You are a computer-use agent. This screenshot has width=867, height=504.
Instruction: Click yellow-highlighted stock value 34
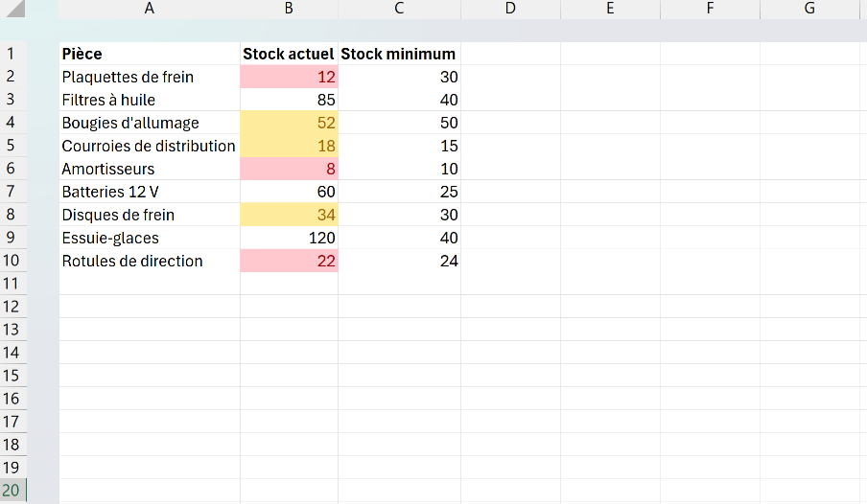pyautogui.click(x=289, y=215)
